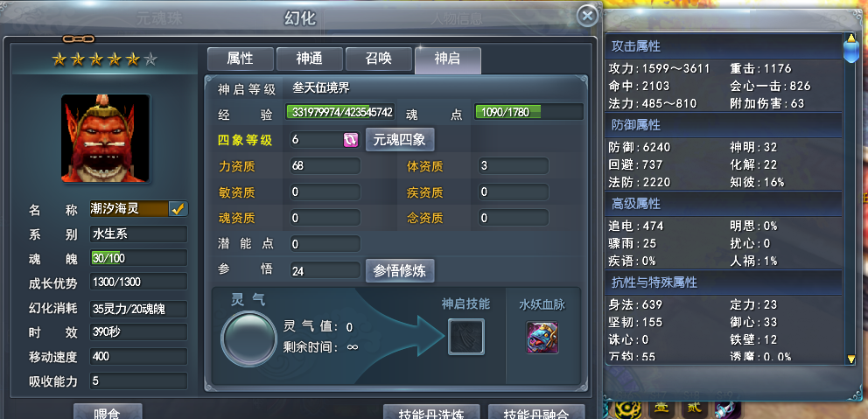Click the 壹 slot icon at bottom
Image resolution: width=868 pixels, height=419 pixels.
point(663,411)
